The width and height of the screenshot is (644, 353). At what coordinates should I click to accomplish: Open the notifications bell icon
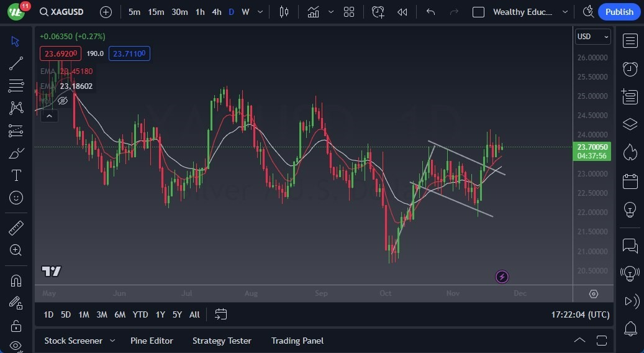[630, 328]
